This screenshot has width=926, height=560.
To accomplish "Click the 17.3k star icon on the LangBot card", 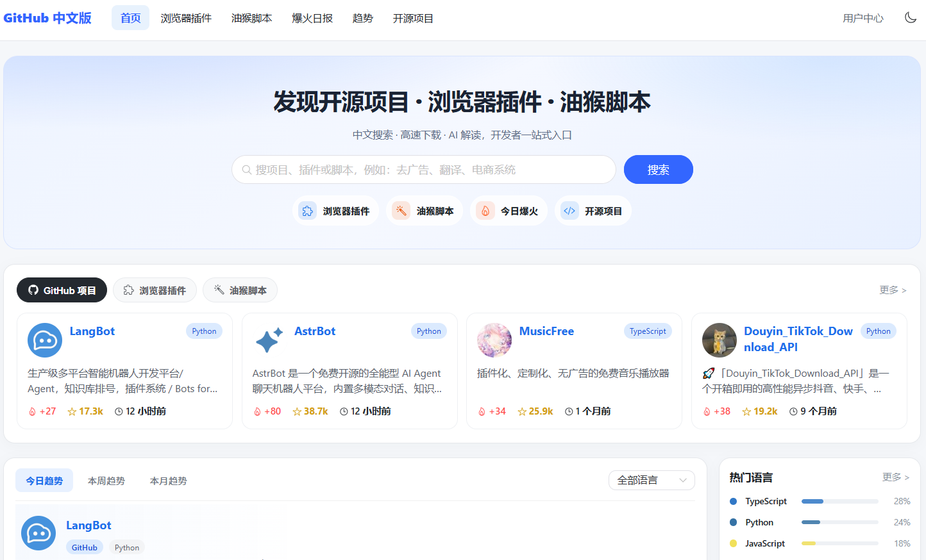I will tap(72, 411).
